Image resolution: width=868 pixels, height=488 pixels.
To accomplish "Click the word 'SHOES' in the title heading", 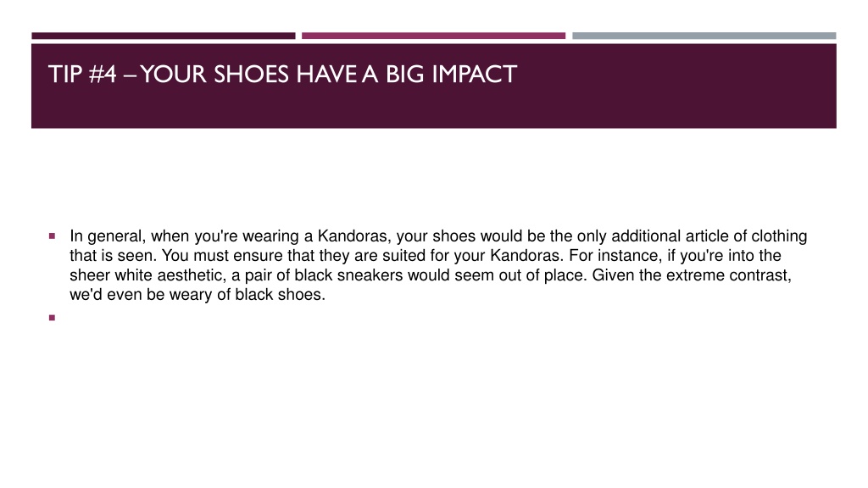I will point(251,75).
